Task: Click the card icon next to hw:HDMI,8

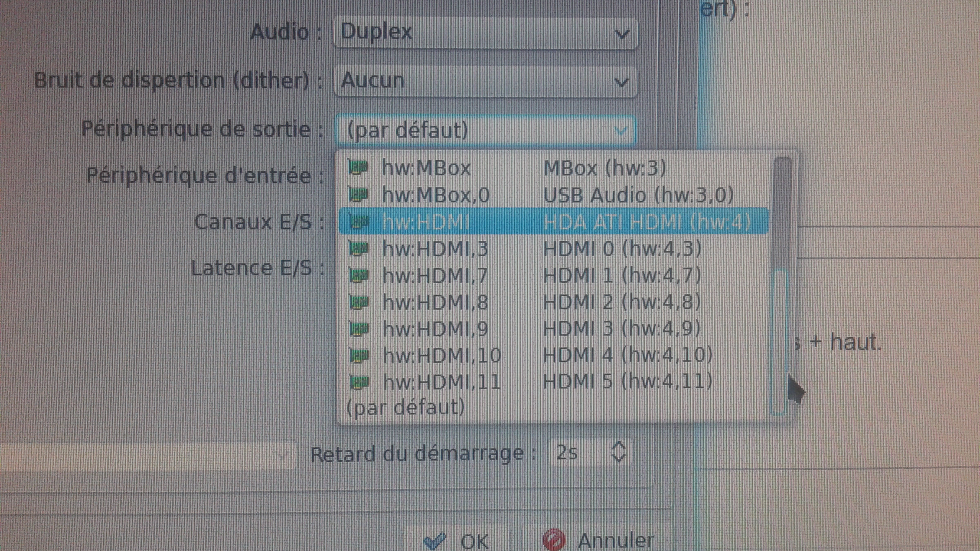Action: click(359, 302)
